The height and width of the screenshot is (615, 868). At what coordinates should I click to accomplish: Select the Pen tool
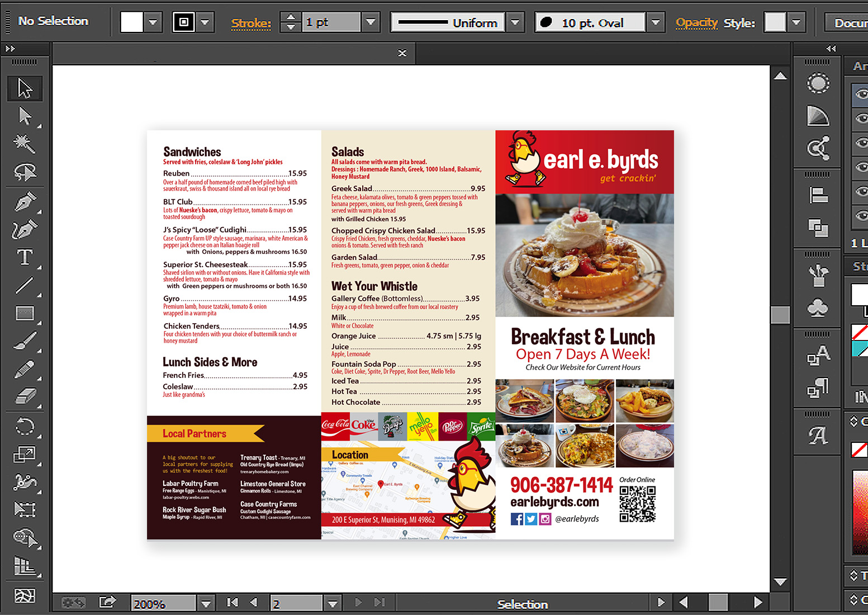tap(25, 201)
